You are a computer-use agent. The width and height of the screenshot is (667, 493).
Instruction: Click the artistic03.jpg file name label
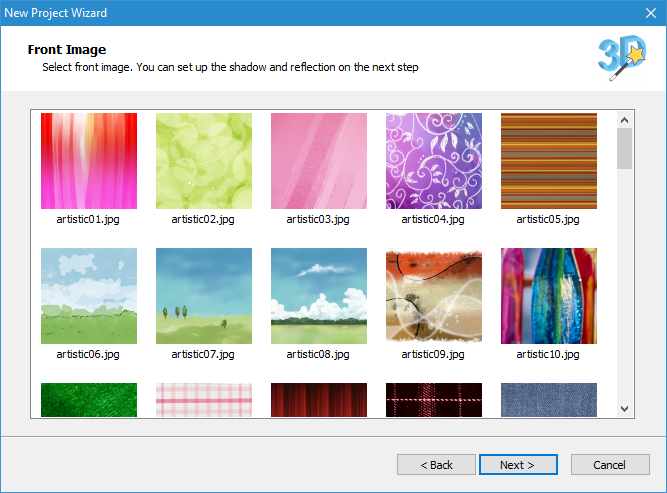coord(318,219)
